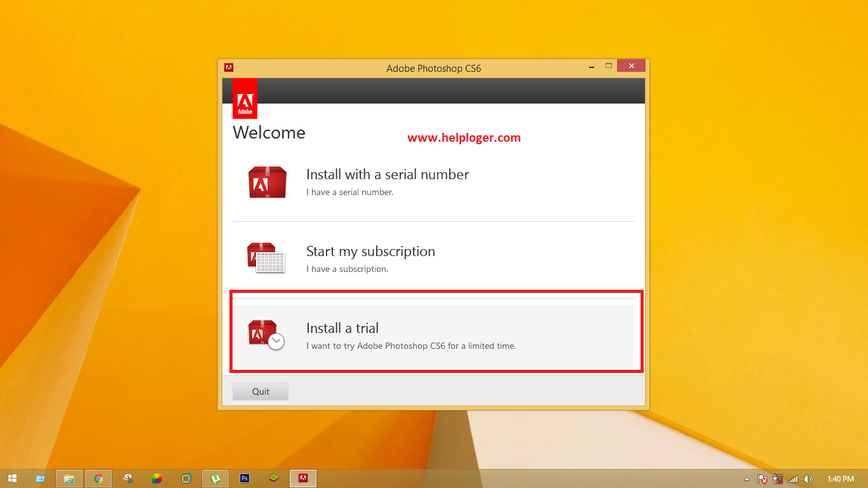The width and height of the screenshot is (868, 488).
Task: Close the Adobe Photoshop CS6 installer window
Action: coord(631,65)
